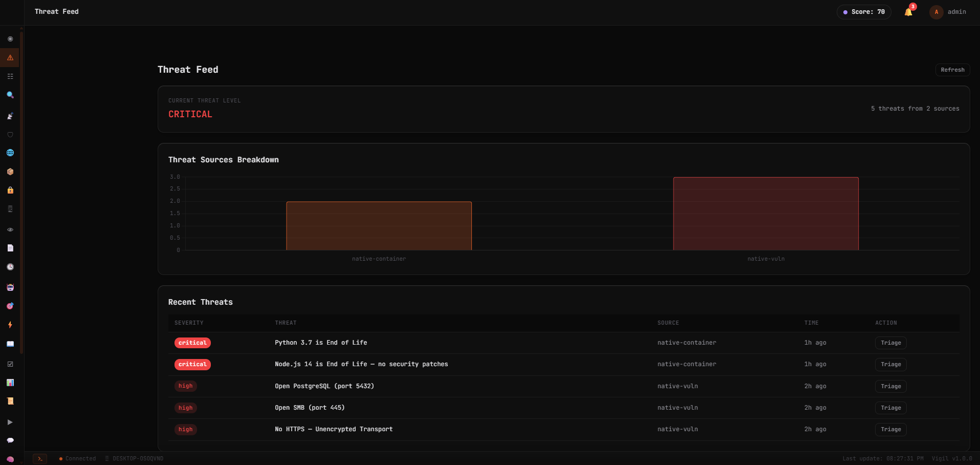Image resolution: width=980 pixels, height=465 pixels.
Task: Click the ACTION column header
Action: pos(886,323)
